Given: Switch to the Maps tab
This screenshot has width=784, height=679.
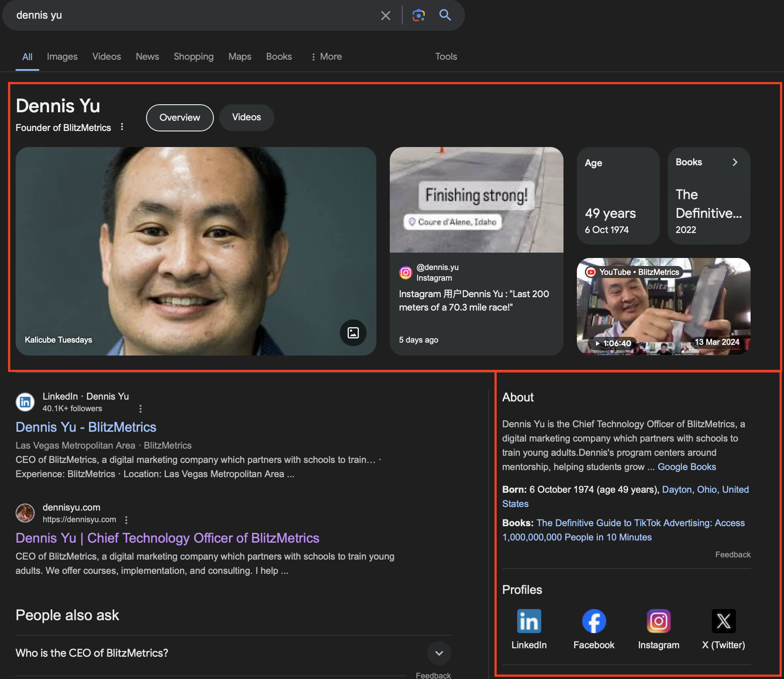Looking at the screenshot, I should tap(240, 57).
